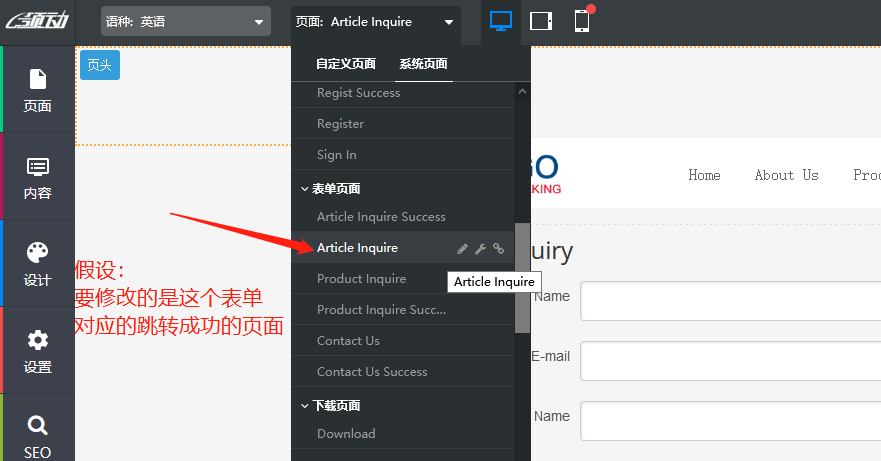Image resolution: width=881 pixels, height=461 pixels.
Task: Click the second Name input field
Action: tap(730, 421)
